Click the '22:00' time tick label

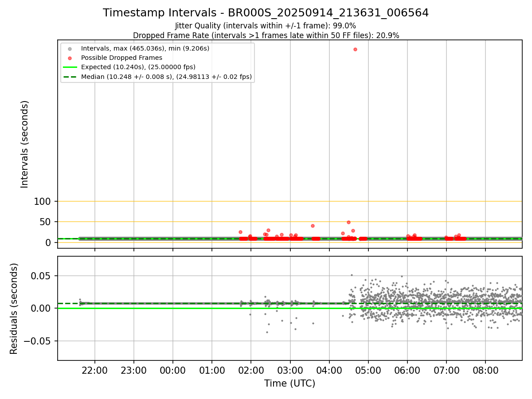point(94,371)
